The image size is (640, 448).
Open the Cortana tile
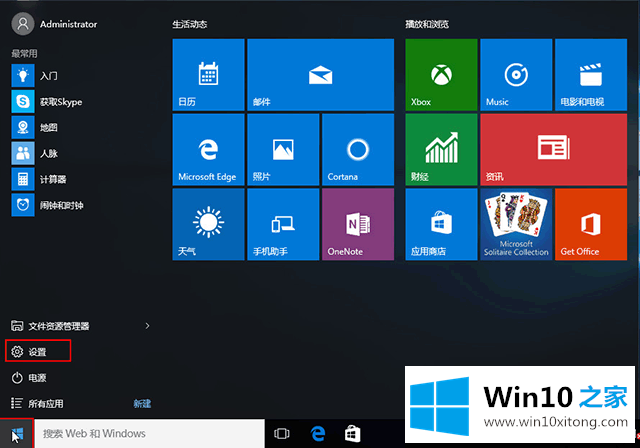point(358,149)
